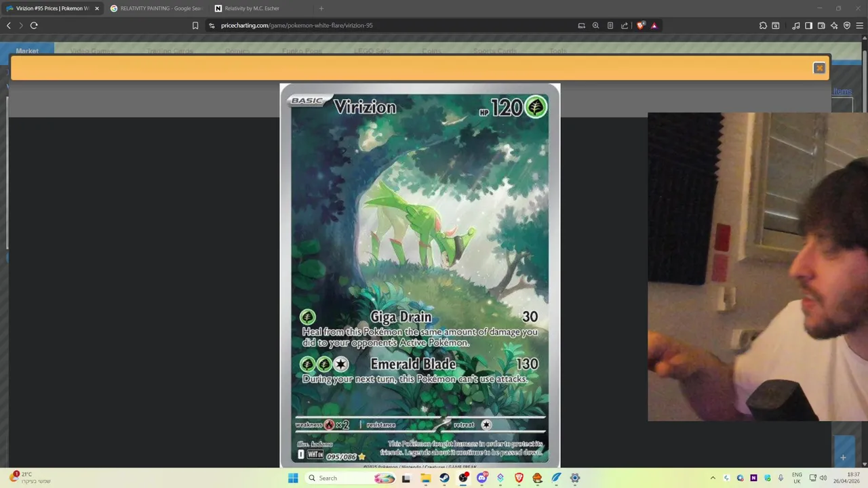
Task: Select the Market navigation tab
Action: coord(27,51)
